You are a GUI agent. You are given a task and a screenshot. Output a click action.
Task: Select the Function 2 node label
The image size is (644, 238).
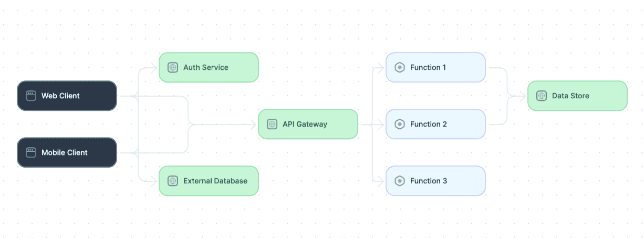pyautogui.click(x=429, y=124)
